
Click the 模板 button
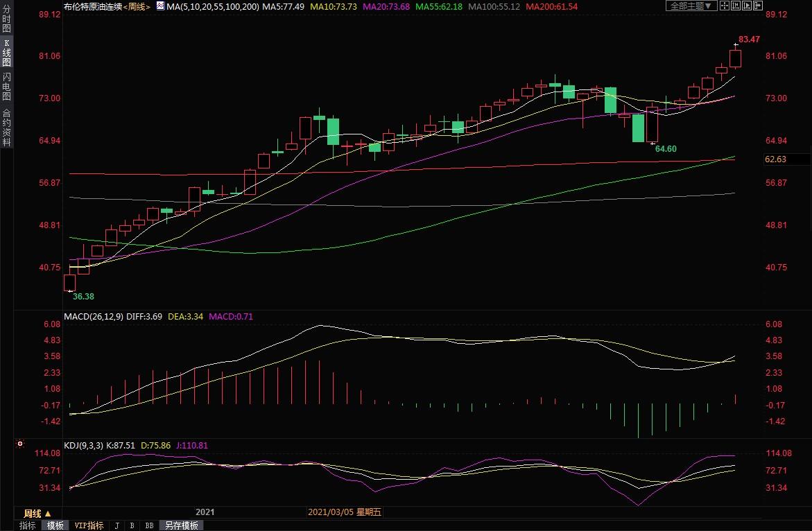(x=55, y=525)
